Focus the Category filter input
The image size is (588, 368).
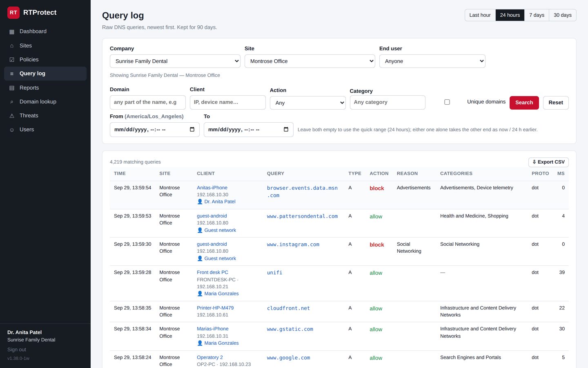388,102
